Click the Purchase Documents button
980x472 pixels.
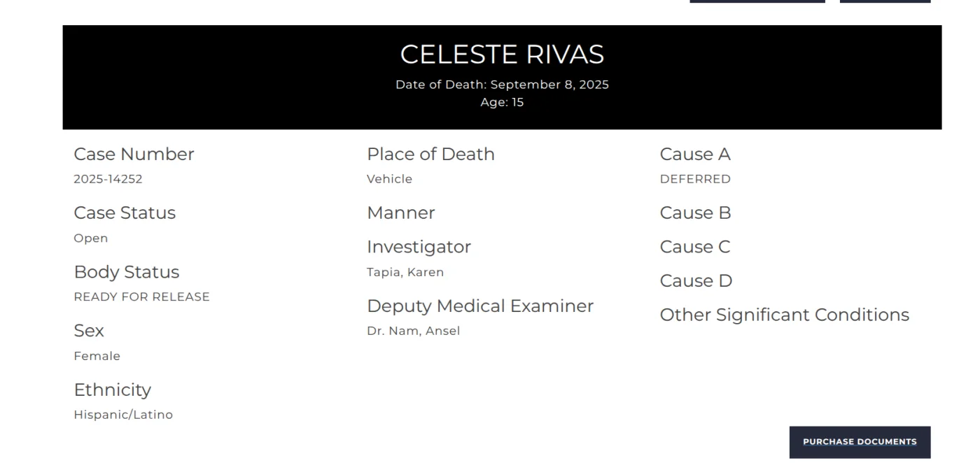pos(860,442)
